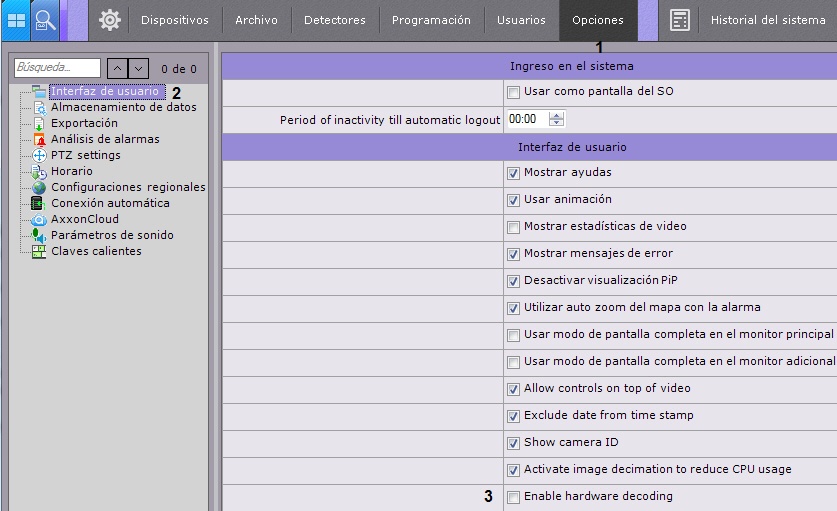Enable 'Usar como pantalla del SO'
Image resolution: width=837 pixels, height=511 pixels.
[514, 92]
